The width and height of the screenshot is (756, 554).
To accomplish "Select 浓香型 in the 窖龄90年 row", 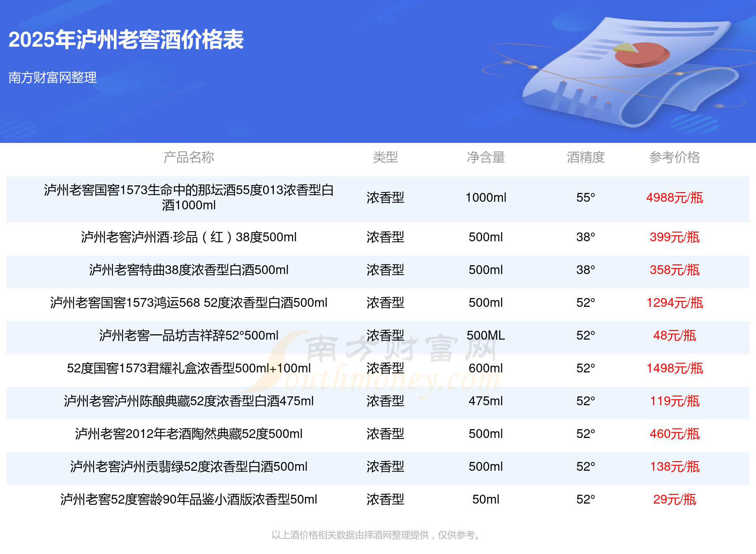I will tap(385, 499).
